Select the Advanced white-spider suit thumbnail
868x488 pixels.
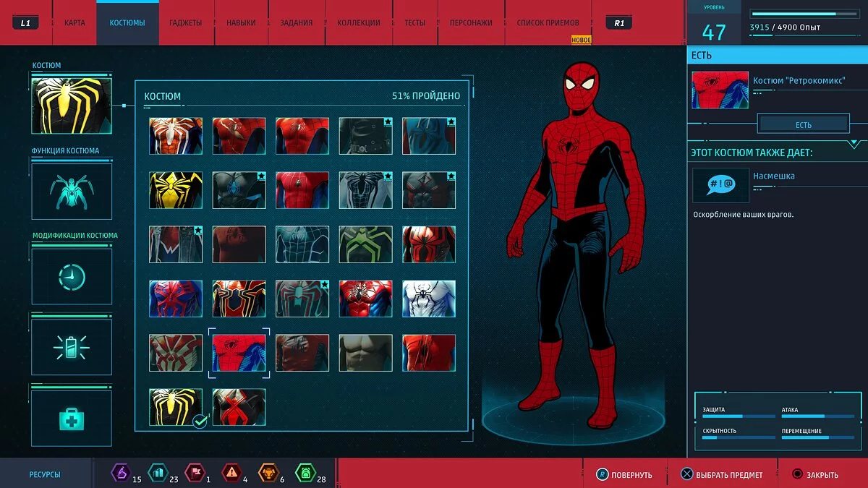(176, 136)
